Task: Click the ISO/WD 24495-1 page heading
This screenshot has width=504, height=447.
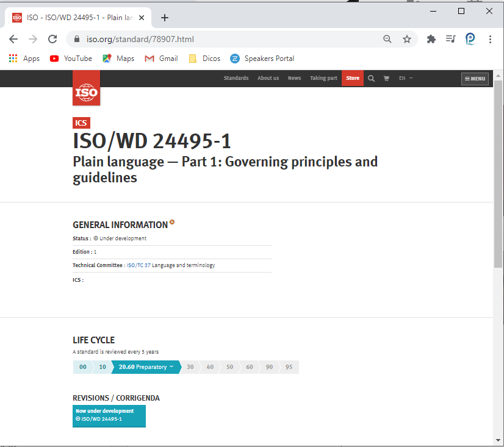Action: click(152, 141)
